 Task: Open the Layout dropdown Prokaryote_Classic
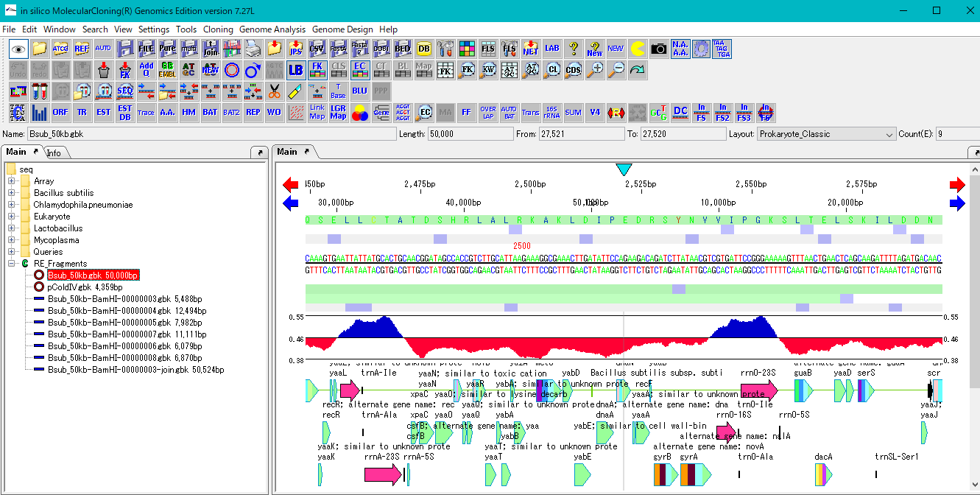[x=826, y=134]
